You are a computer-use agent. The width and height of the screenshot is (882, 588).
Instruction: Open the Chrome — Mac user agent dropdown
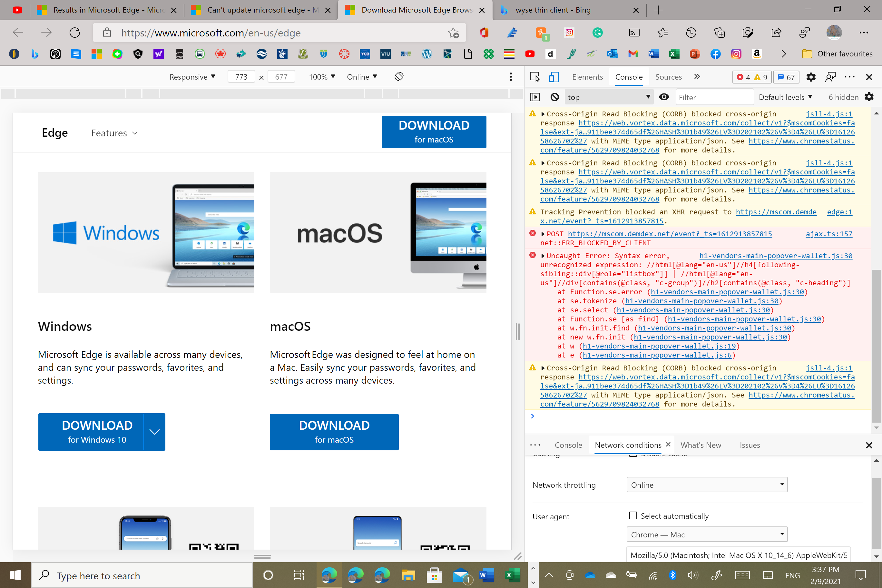pyautogui.click(x=707, y=534)
